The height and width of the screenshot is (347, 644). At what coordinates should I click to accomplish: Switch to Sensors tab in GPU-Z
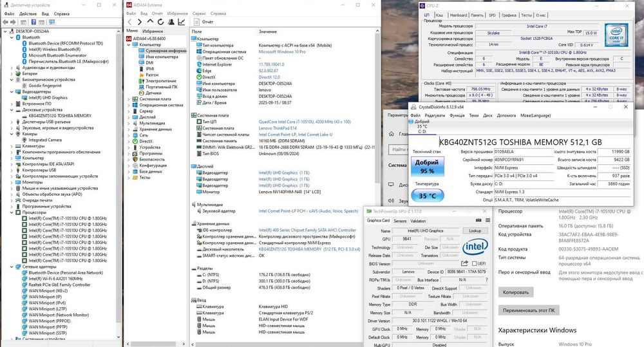(x=400, y=221)
